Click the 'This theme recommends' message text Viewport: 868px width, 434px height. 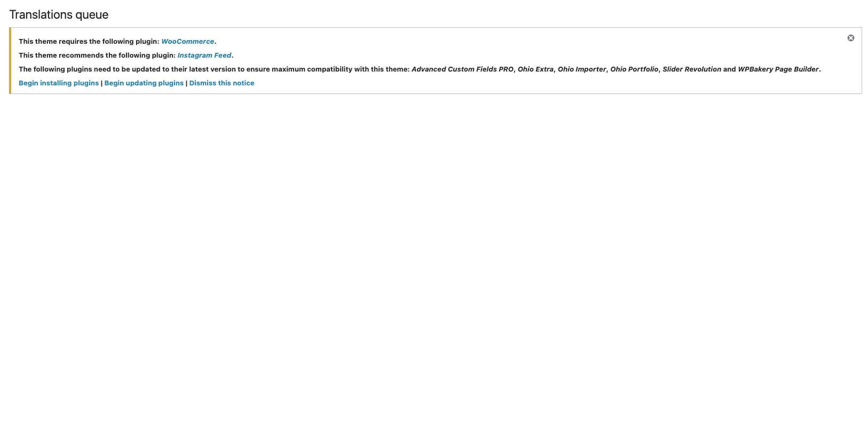tap(97, 56)
